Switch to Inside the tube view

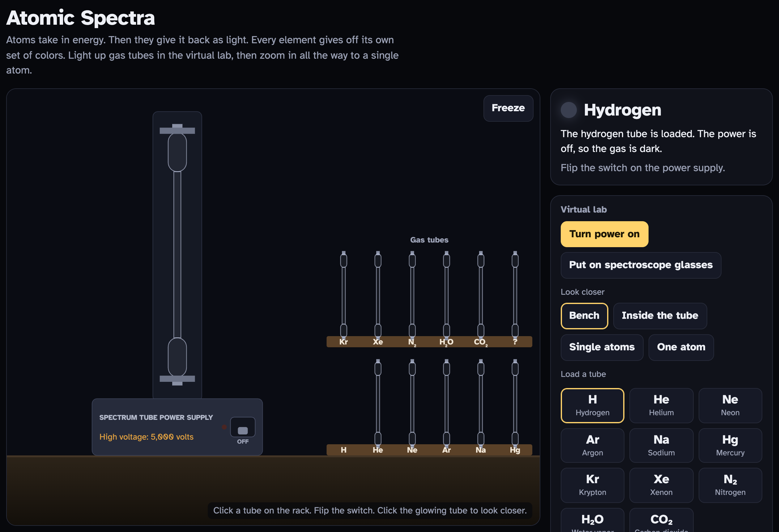coord(660,315)
